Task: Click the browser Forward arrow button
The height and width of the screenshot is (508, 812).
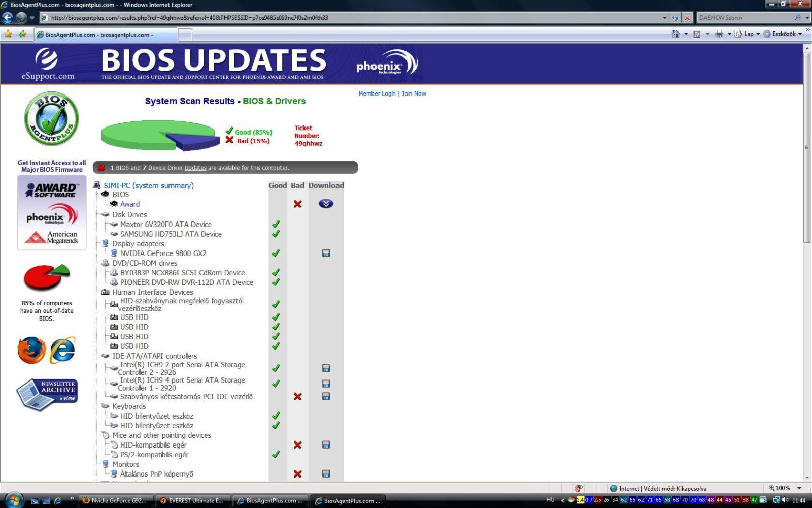Action: pos(21,17)
